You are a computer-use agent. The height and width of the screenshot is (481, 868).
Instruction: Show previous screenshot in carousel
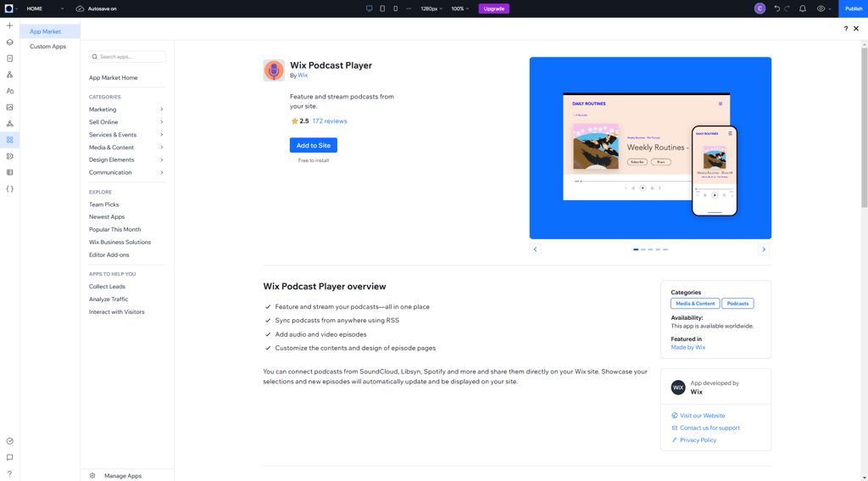point(536,249)
